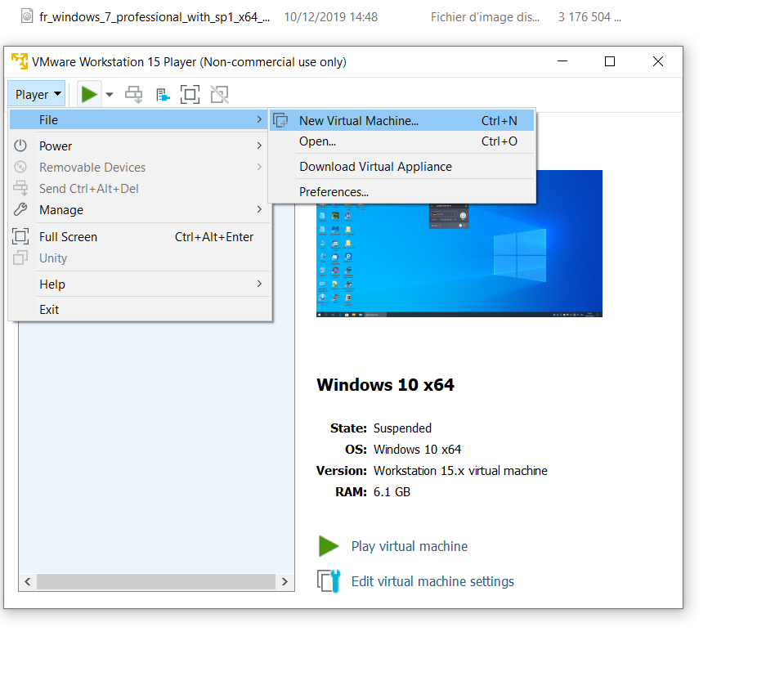Expand the Power submenu arrow

pos(259,146)
